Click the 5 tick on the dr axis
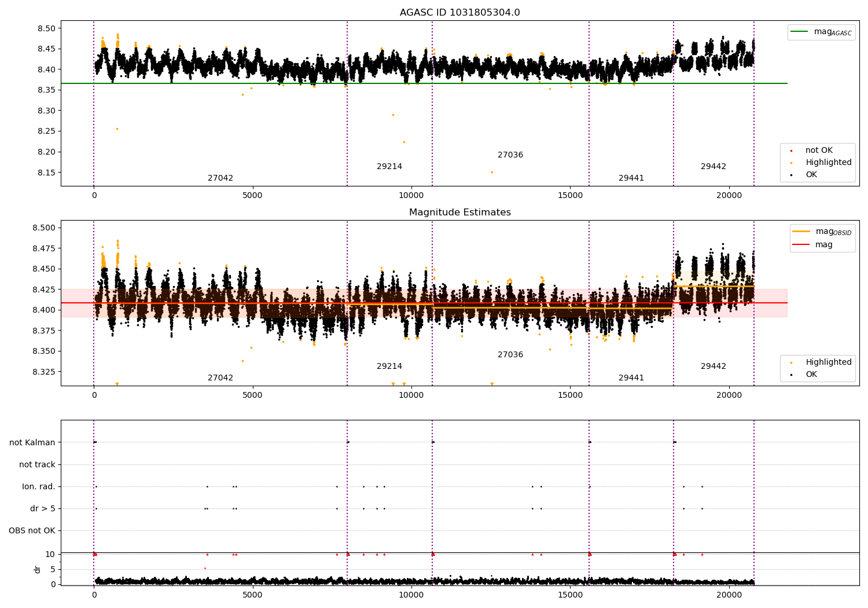The height and width of the screenshot is (608, 868). click(x=53, y=570)
